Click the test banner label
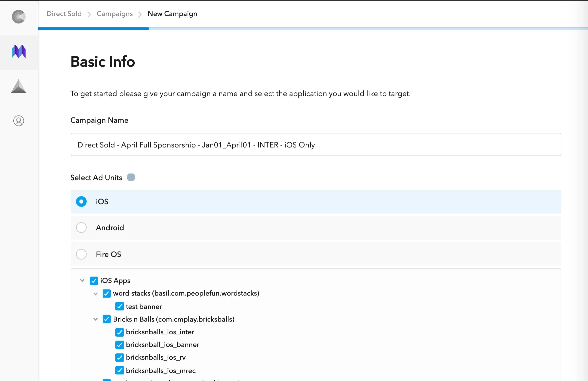Image resolution: width=588 pixels, height=381 pixels. pos(144,306)
